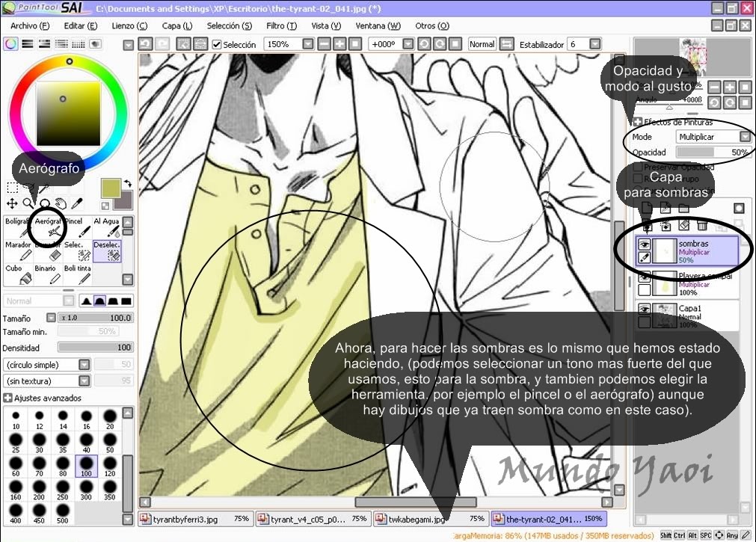756x542 pixels.
Task: Open the Filtro menu
Action: 282,25
